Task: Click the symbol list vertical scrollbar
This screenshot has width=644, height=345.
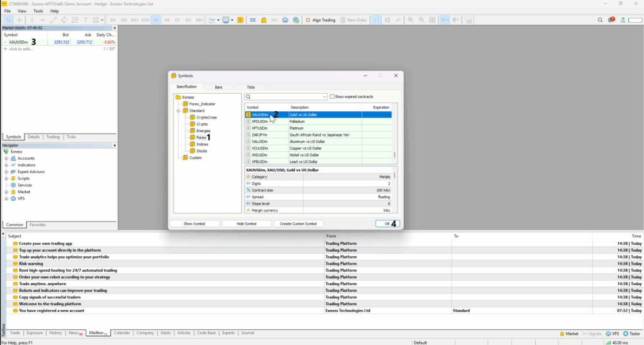Action: 395,154
